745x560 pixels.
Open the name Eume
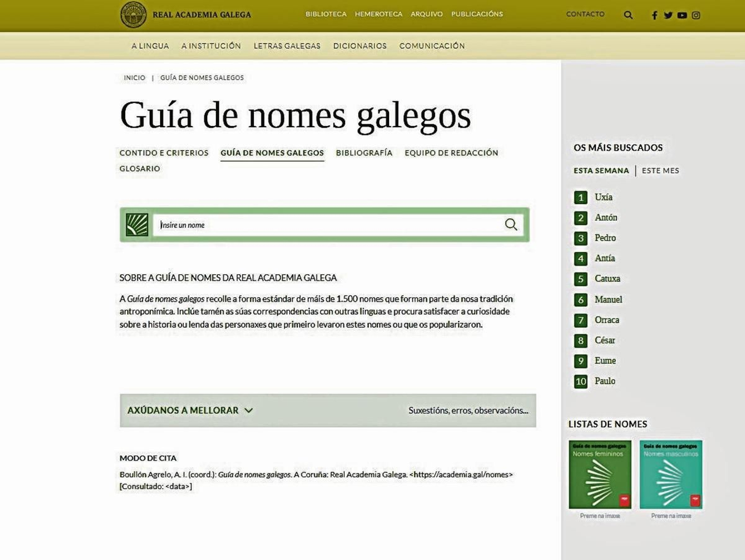(x=605, y=361)
